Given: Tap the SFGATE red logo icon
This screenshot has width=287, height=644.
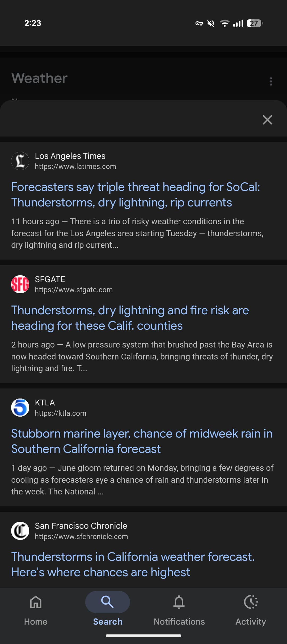Looking at the screenshot, I should [20, 284].
